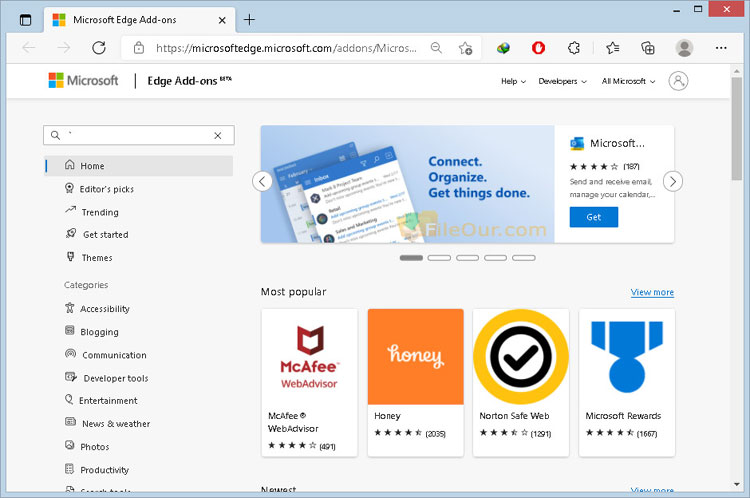Open the Extensions puzzle icon
This screenshot has height=498, width=750.
pyautogui.click(x=574, y=47)
